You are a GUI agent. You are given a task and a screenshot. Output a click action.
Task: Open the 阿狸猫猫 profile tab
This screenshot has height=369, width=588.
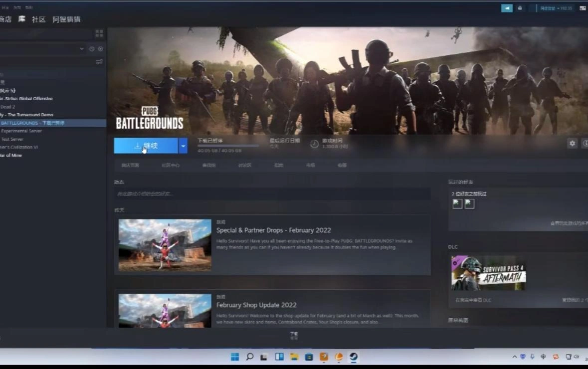point(66,19)
